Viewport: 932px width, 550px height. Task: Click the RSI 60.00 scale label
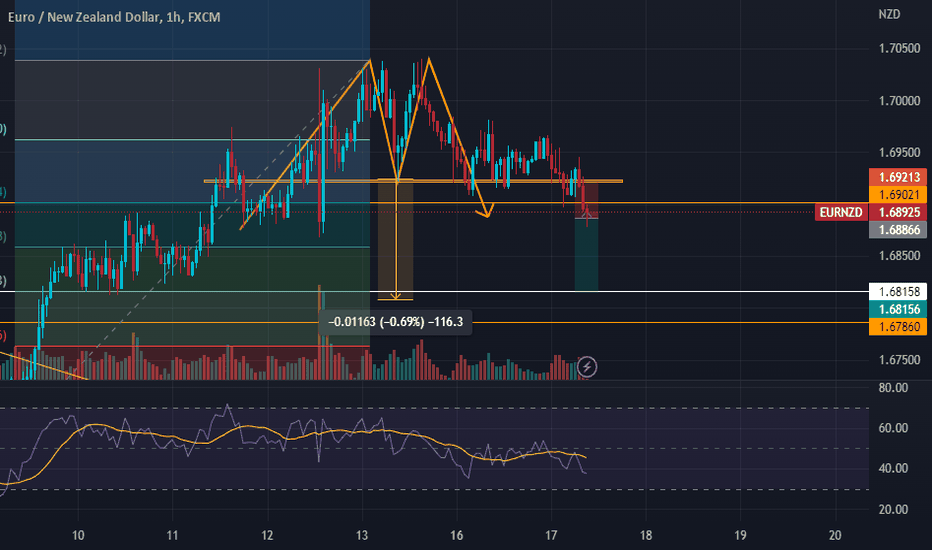tap(893, 428)
